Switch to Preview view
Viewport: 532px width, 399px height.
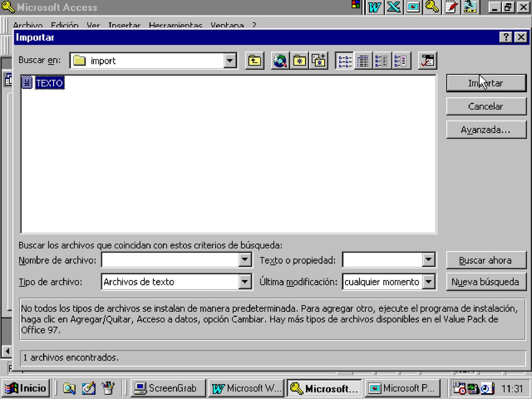tap(402, 61)
